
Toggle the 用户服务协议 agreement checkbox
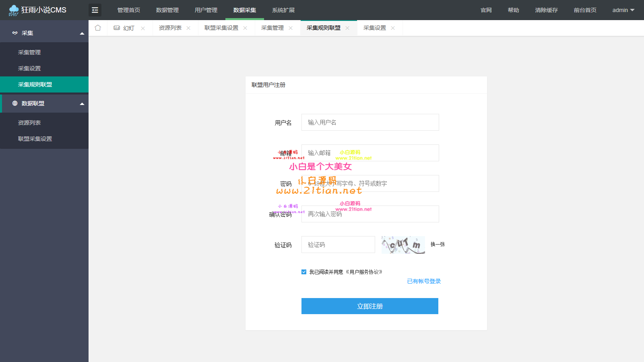(304, 272)
